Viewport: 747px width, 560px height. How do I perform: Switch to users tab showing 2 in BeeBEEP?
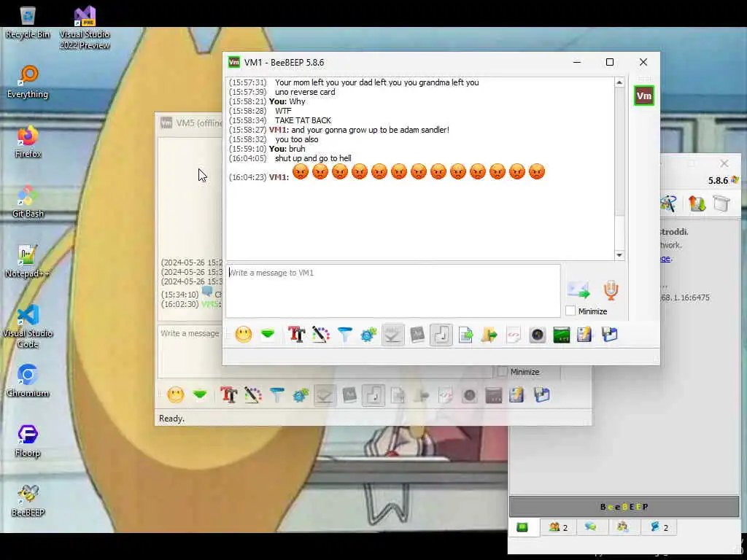point(558,527)
